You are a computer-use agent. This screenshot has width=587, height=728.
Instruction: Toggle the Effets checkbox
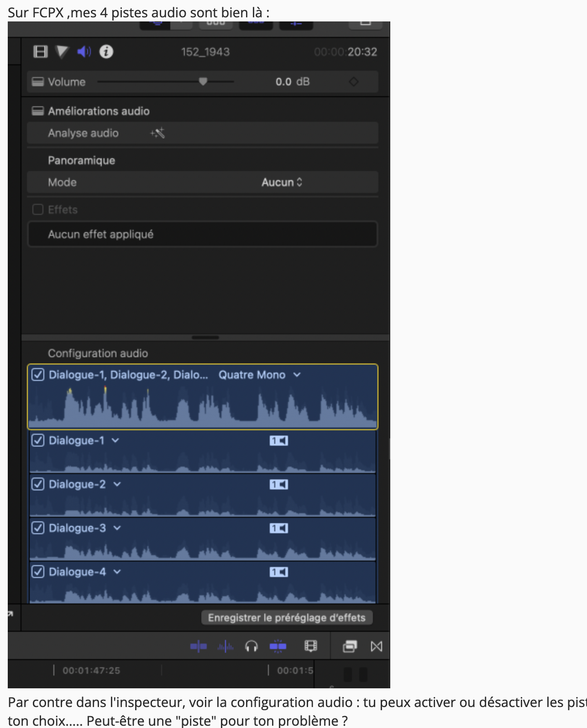38,209
